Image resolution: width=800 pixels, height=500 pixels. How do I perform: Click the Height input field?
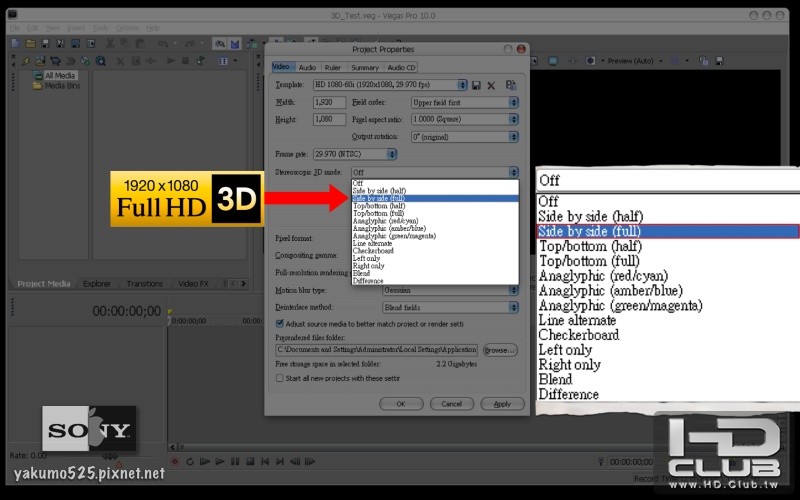pyautogui.click(x=329, y=119)
